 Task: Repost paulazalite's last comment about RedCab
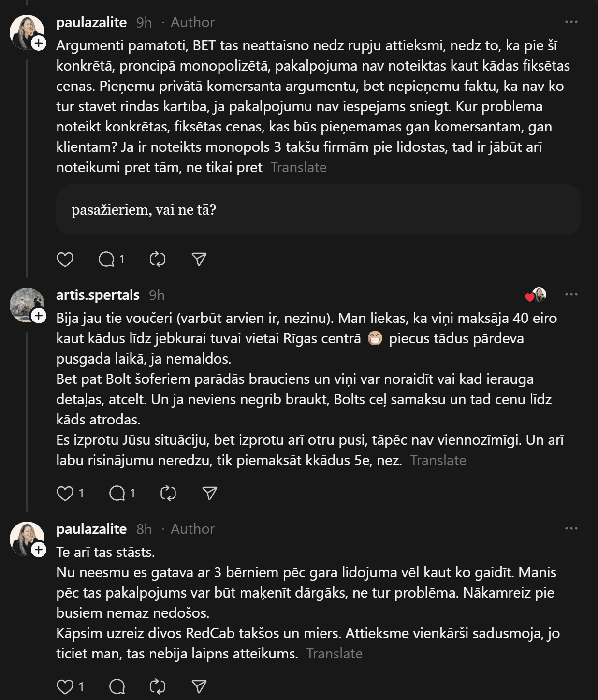pyautogui.click(x=158, y=686)
